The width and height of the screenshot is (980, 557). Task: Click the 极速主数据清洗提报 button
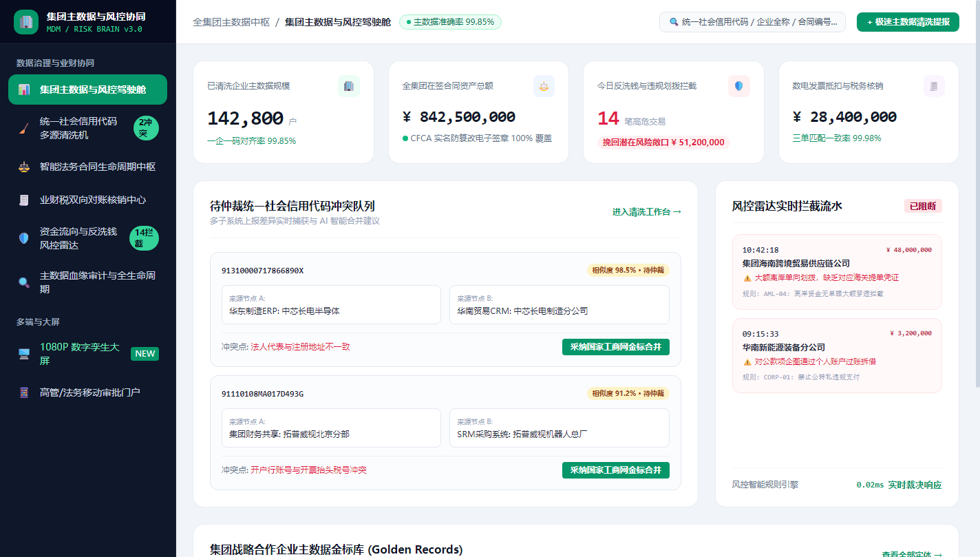[x=908, y=22]
